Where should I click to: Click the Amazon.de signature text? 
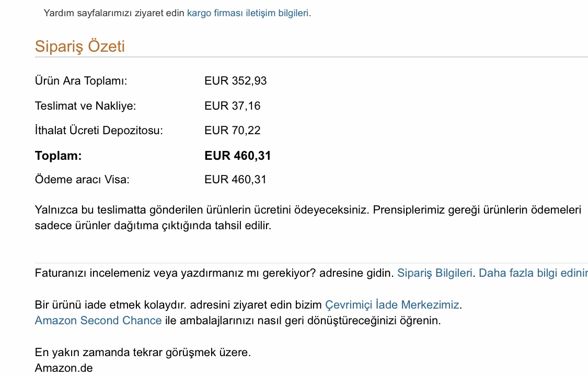pyautogui.click(x=64, y=368)
